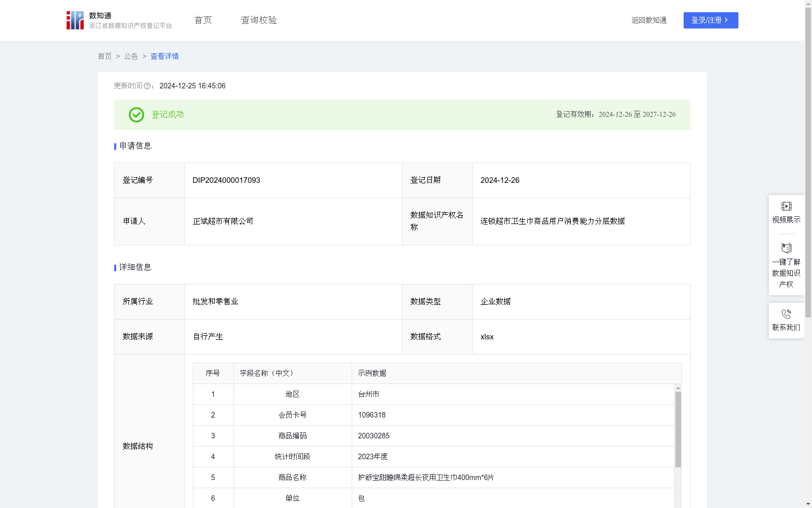
Task: Click the 一键了解数据知识产权 guide icon
Action: click(786, 248)
